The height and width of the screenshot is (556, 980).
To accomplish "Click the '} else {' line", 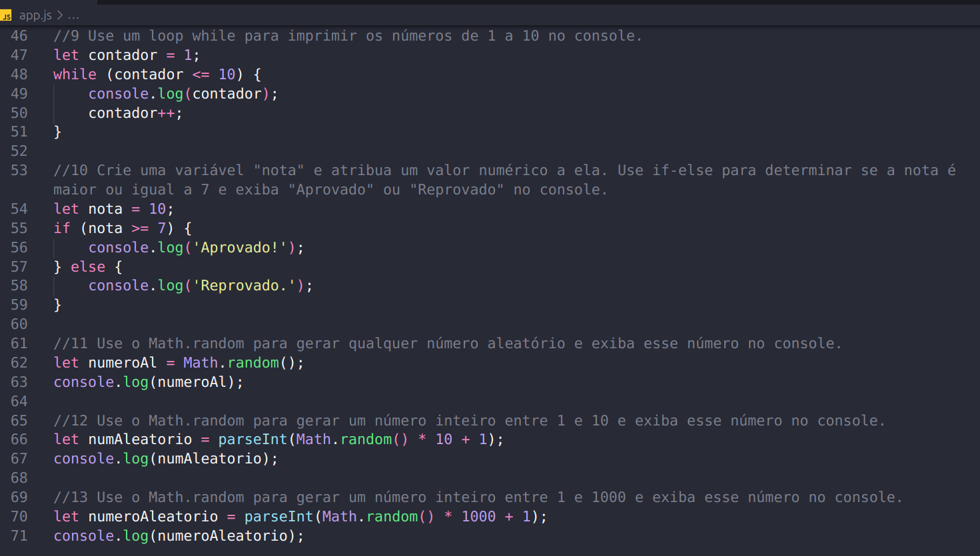I will pyautogui.click(x=88, y=267).
